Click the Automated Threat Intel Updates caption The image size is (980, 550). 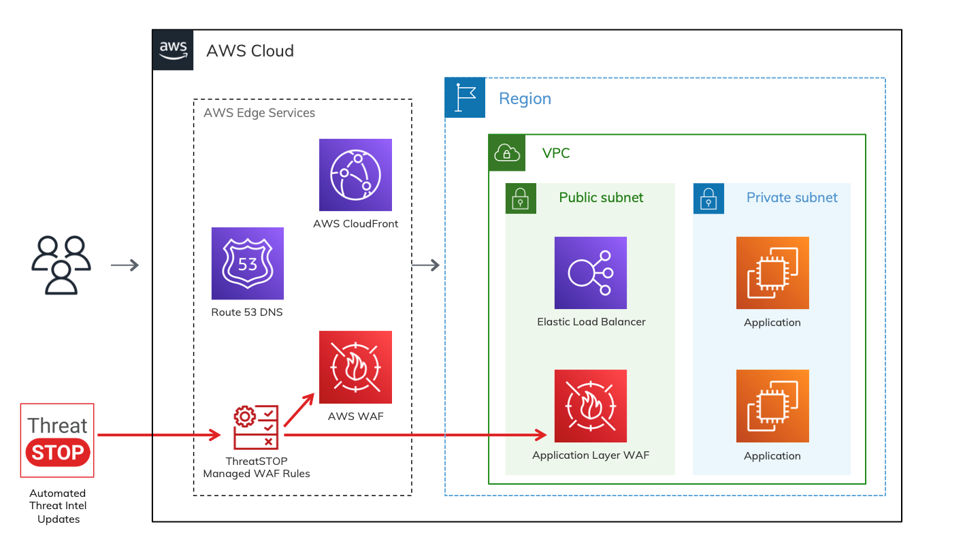pos(58,506)
